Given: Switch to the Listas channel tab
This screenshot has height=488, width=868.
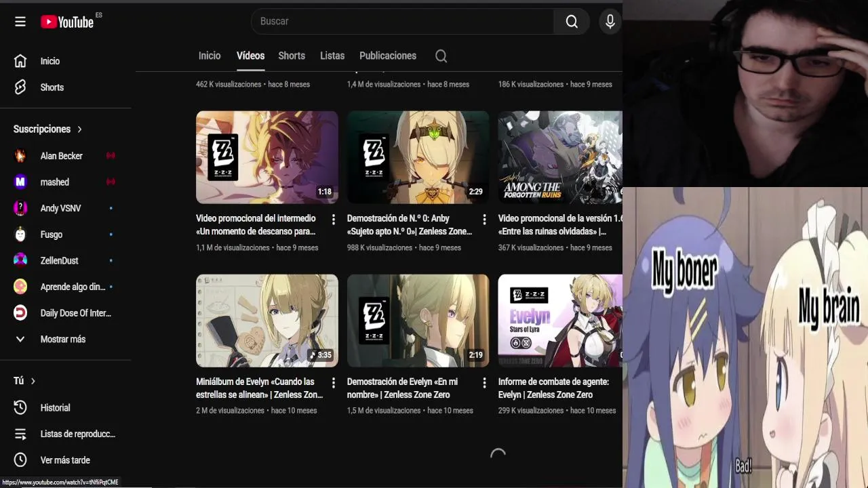Looking at the screenshot, I should pos(332,56).
